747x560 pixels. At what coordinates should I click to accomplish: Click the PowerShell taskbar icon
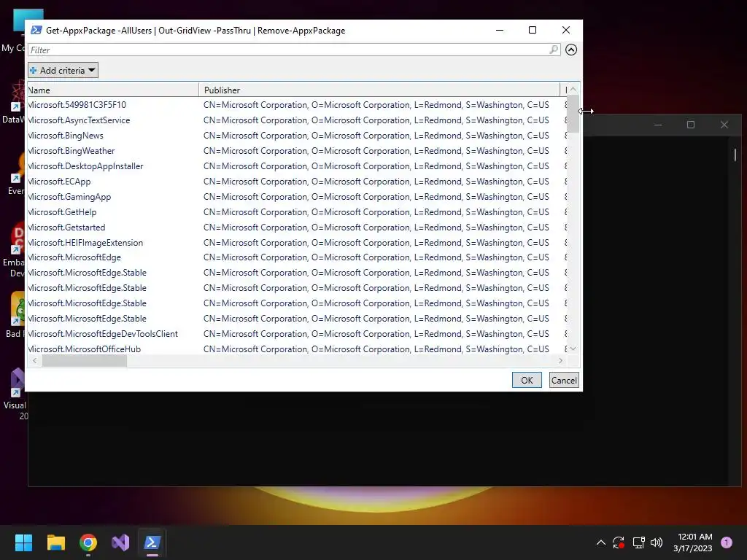(x=152, y=542)
